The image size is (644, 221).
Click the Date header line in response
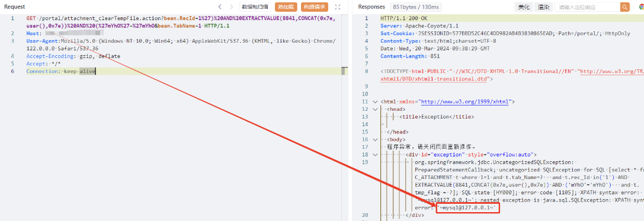tap(434, 49)
